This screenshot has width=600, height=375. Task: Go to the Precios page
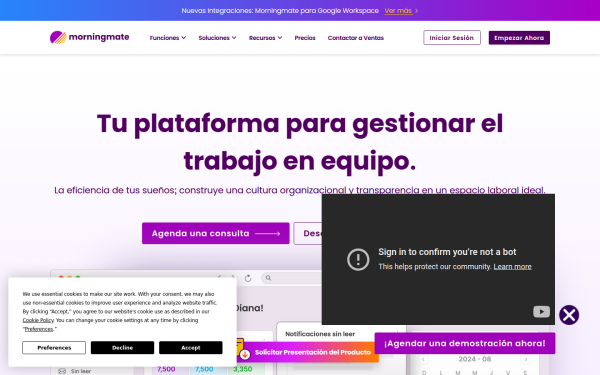pos(305,38)
